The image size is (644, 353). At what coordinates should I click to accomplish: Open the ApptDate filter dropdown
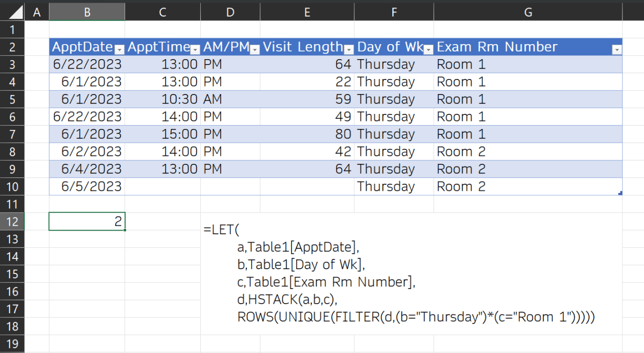[x=119, y=49]
